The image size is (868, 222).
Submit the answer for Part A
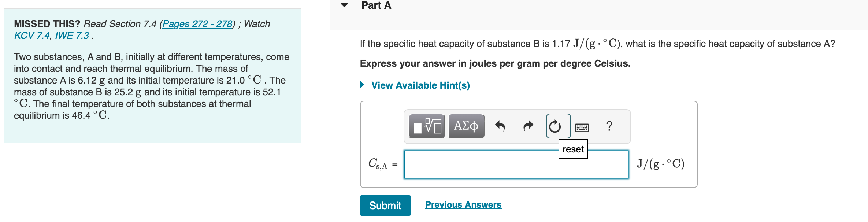tap(385, 206)
